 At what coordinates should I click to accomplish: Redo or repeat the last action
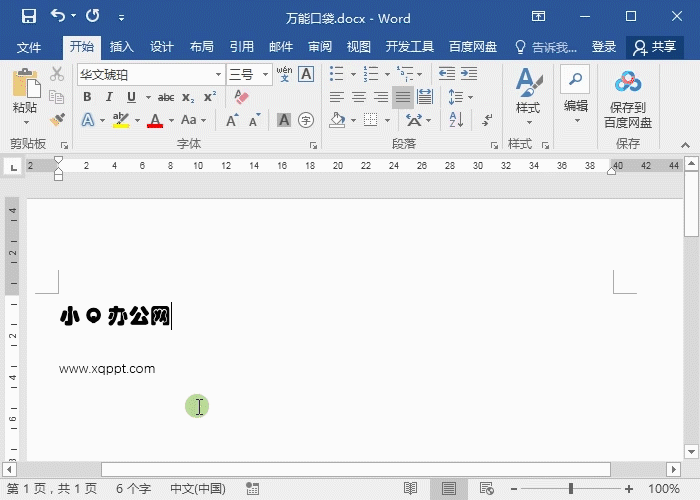click(93, 16)
